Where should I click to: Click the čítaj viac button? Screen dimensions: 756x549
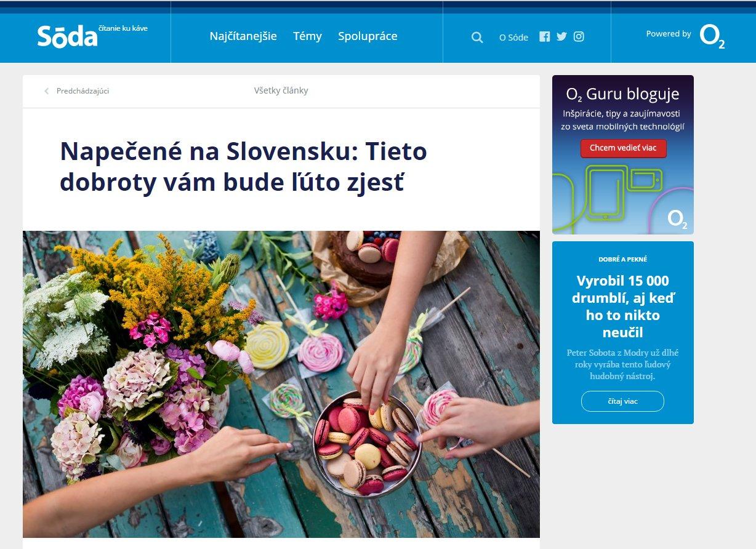coord(622,401)
